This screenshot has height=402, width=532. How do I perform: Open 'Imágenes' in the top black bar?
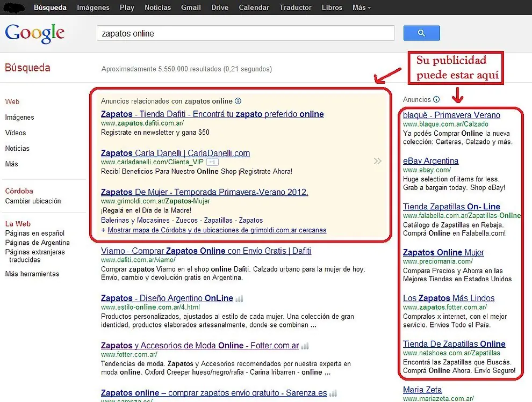(94, 8)
